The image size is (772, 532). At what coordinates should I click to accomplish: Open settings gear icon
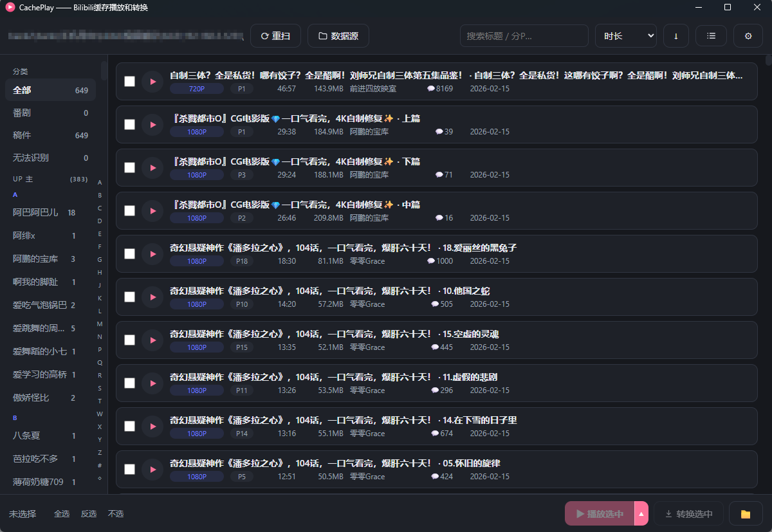pyautogui.click(x=748, y=36)
